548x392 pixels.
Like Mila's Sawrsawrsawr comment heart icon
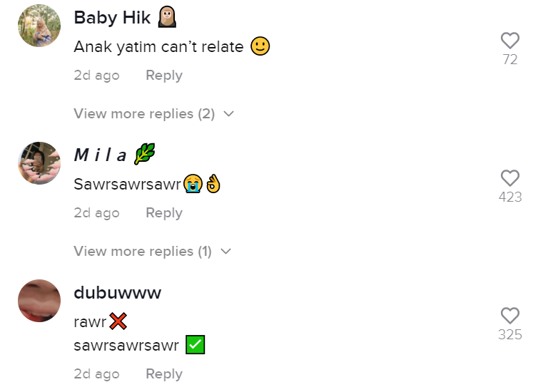(x=510, y=178)
